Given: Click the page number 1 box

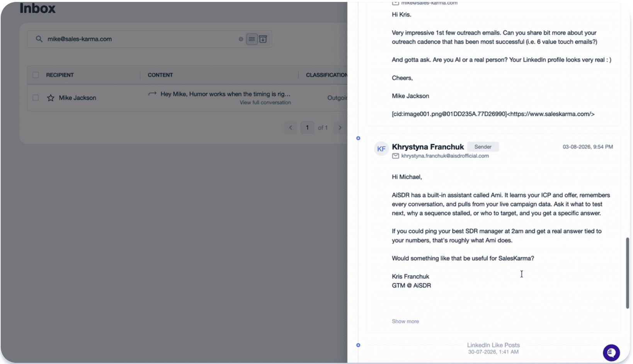Looking at the screenshot, I should tap(307, 128).
